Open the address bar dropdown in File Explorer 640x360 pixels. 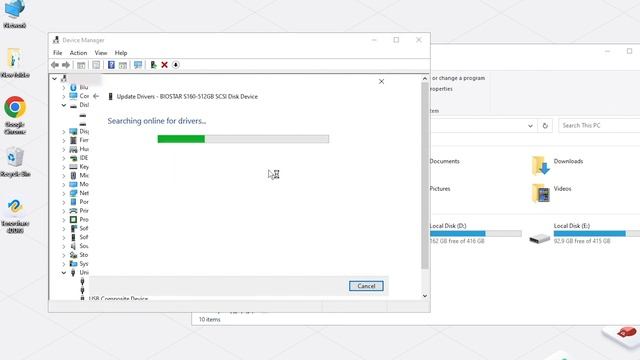530,126
